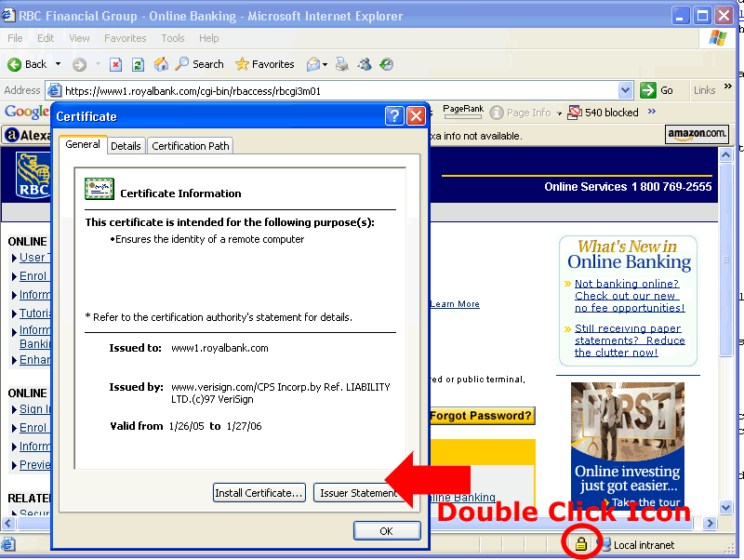Click the horizontal scrollbar left arrow
744x560 pixels.
tap(8, 523)
